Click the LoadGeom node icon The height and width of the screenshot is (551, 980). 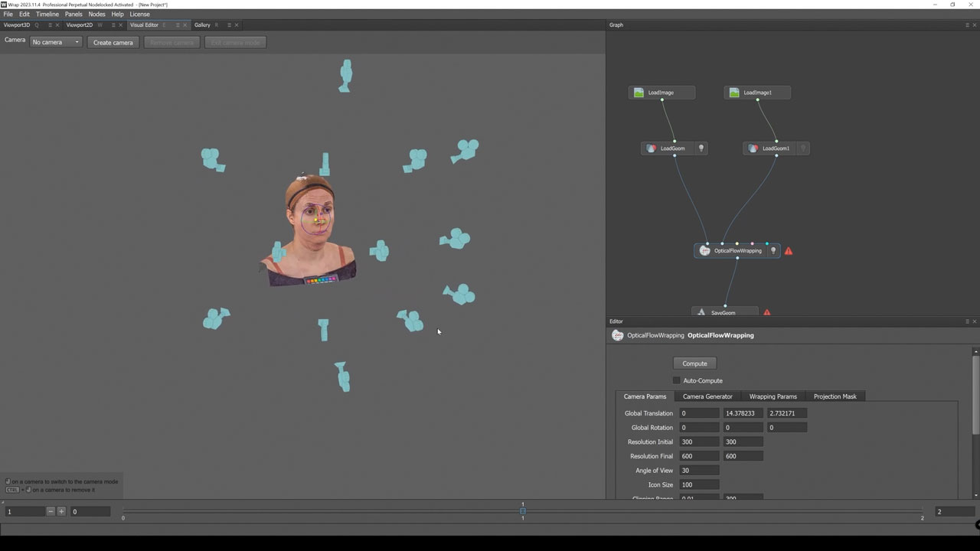coord(651,148)
